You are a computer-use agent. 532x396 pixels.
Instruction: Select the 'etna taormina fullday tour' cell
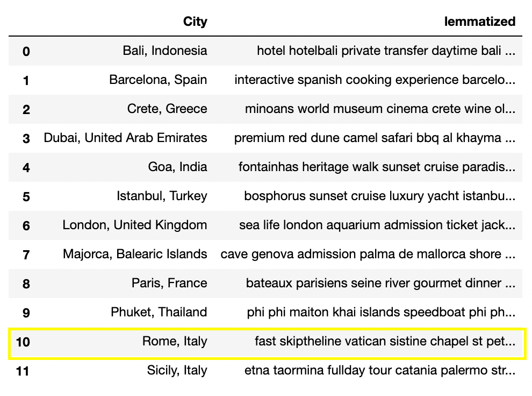coord(380,370)
